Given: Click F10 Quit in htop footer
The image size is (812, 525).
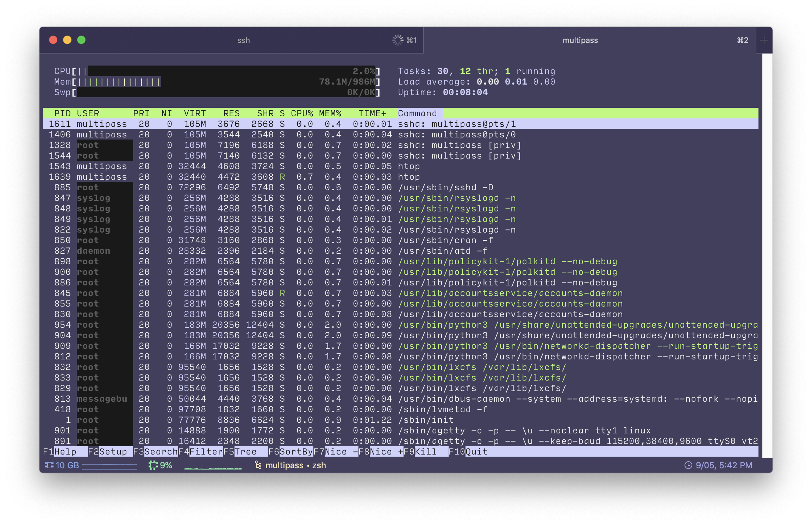Looking at the screenshot, I should point(476,452).
